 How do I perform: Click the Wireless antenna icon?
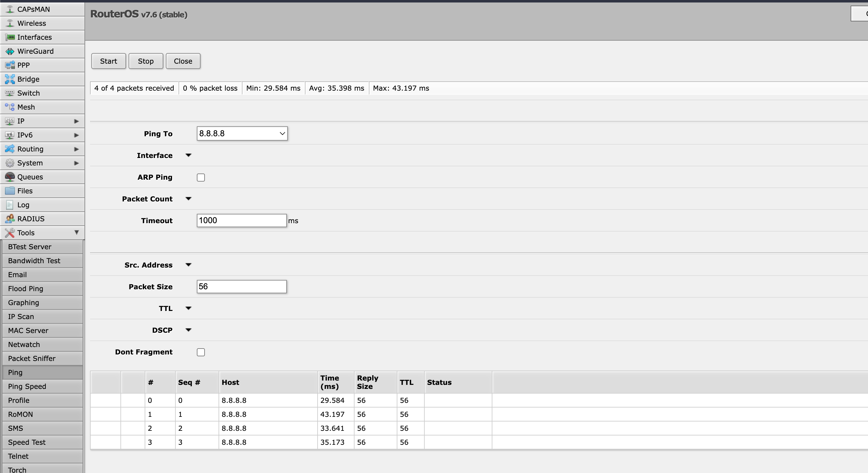(10, 23)
